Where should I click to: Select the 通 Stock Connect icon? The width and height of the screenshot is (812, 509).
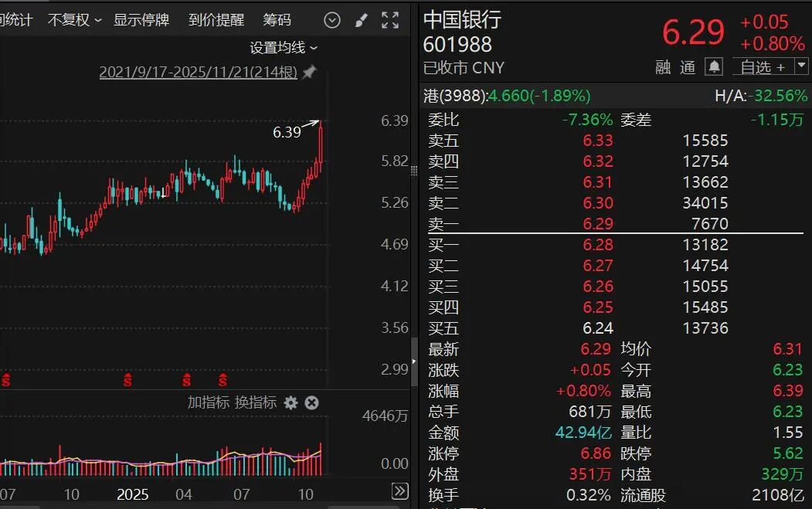point(686,67)
